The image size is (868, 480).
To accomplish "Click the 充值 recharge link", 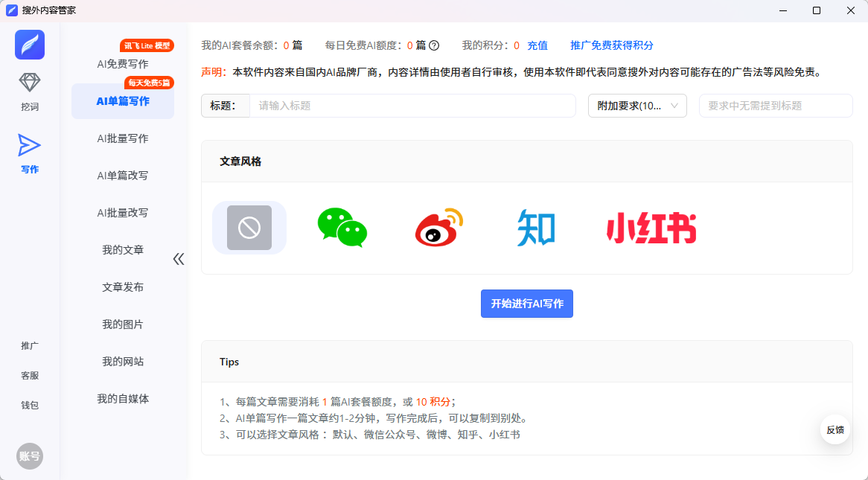I will click(x=537, y=45).
